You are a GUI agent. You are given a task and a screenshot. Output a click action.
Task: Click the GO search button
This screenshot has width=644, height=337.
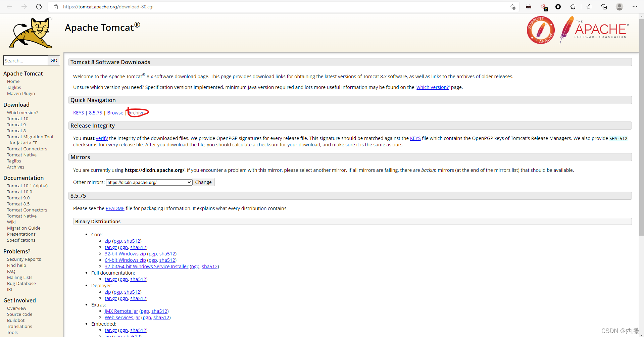point(54,60)
